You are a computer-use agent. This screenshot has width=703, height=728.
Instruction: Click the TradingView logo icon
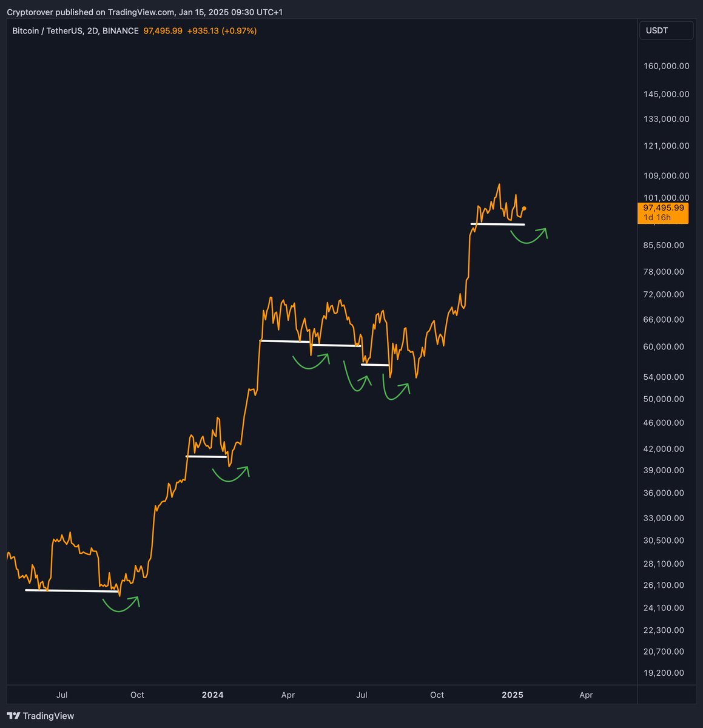tap(14, 716)
